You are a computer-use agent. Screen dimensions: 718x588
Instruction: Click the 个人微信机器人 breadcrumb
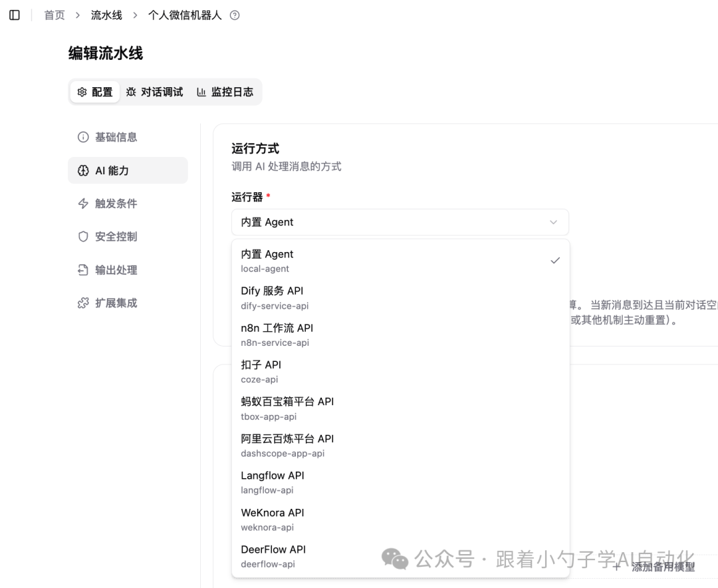185,15
